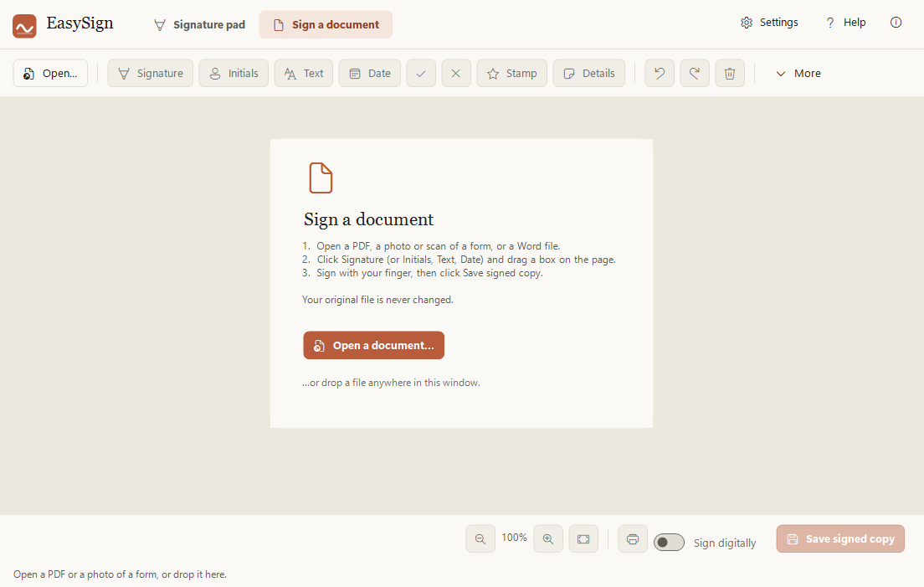924x587 pixels.
Task: Toggle the Sign digitally switch
Action: pos(669,543)
